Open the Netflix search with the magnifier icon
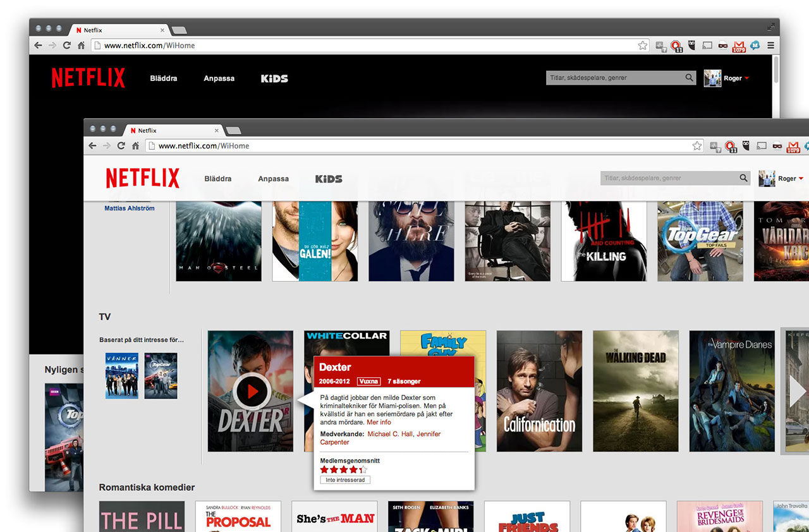Screen dimensions: 809x532 743,178
